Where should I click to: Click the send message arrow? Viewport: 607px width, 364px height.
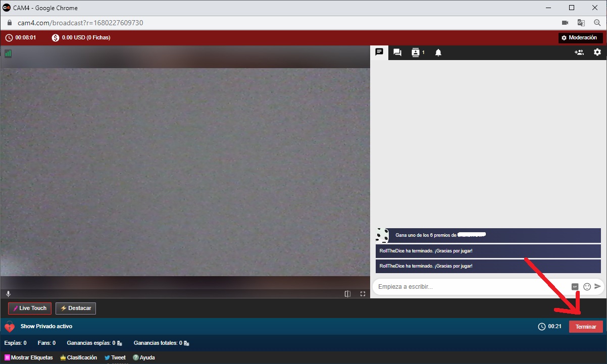tap(598, 286)
